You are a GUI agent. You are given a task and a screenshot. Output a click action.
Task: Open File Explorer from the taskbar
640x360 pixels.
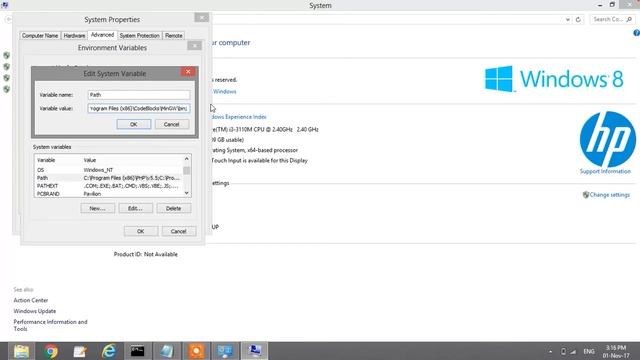click(21, 351)
